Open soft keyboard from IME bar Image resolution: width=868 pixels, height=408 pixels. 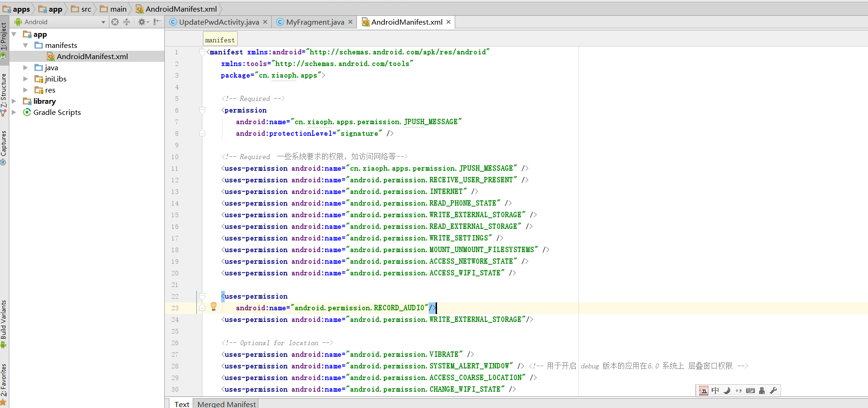pyautogui.click(x=750, y=391)
